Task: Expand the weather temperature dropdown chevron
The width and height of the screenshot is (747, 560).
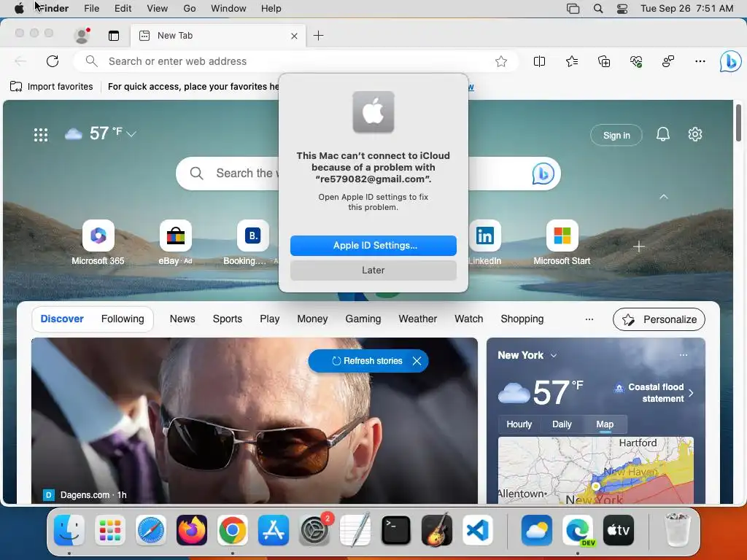Action: pos(131,134)
